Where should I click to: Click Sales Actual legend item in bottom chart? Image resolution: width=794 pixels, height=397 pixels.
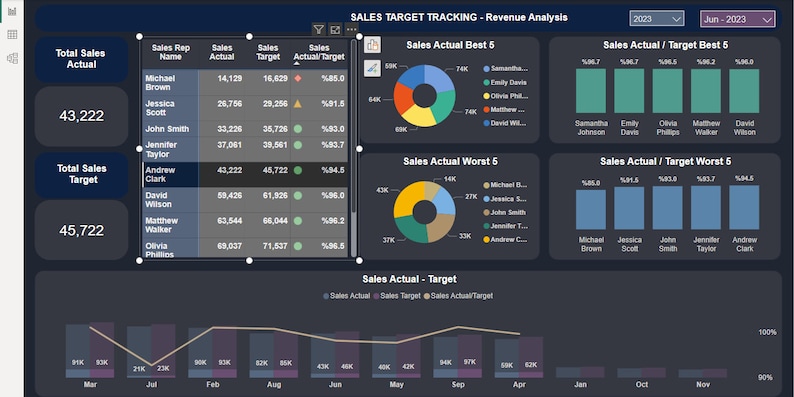click(x=347, y=296)
